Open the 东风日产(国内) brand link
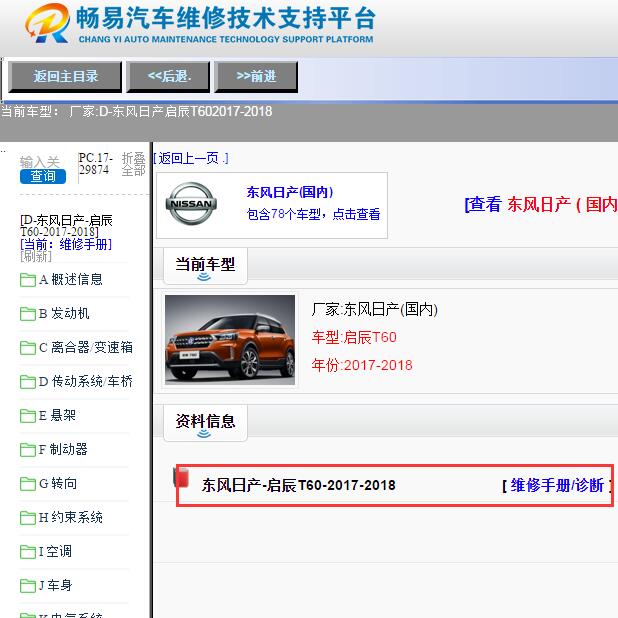This screenshot has height=618, width=618. point(290,192)
